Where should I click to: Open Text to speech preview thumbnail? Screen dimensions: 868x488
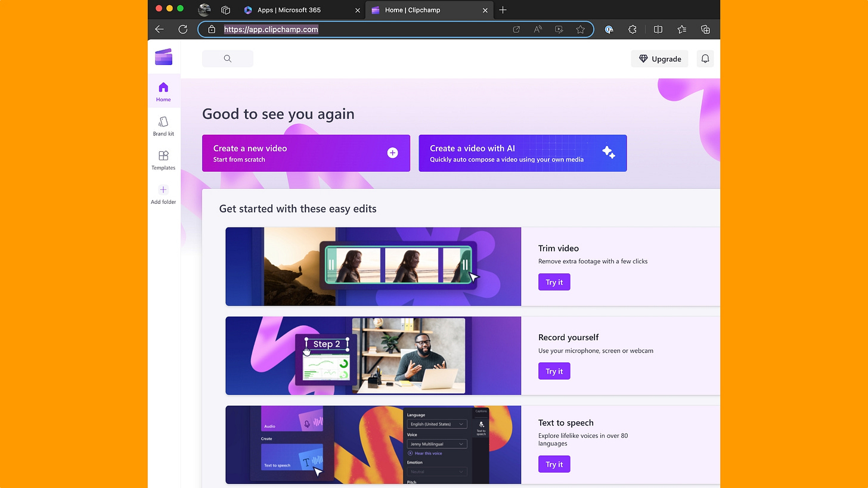click(373, 445)
